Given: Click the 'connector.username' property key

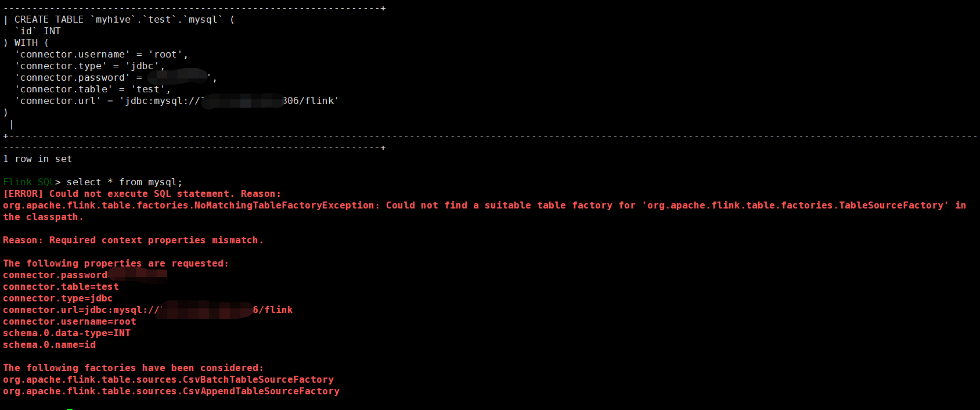Looking at the screenshot, I should click(72, 55).
